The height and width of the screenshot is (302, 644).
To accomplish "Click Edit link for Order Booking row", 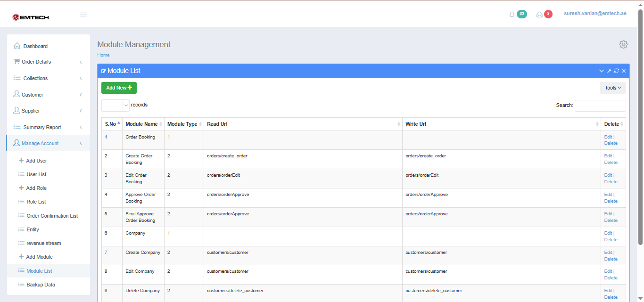I will (x=608, y=137).
